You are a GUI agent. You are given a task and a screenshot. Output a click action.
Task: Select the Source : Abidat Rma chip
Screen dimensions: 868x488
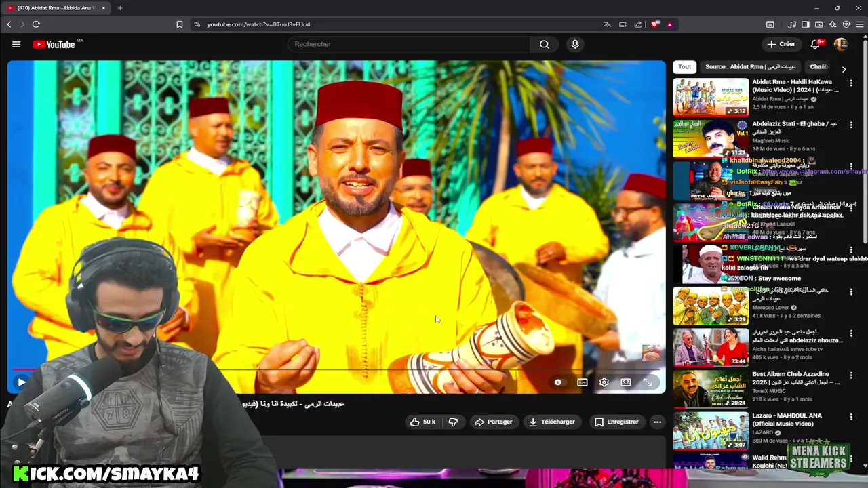point(750,67)
